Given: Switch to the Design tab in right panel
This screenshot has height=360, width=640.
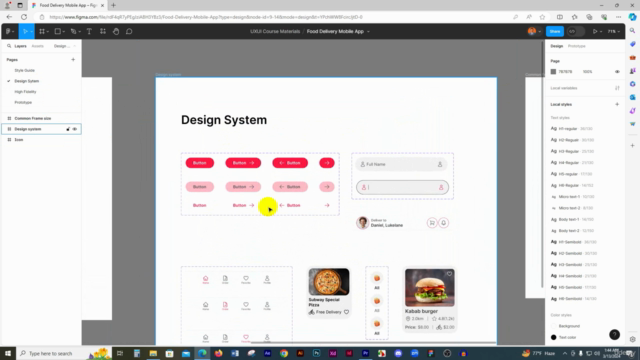Looking at the screenshot, I should click(x=556, y=46).
